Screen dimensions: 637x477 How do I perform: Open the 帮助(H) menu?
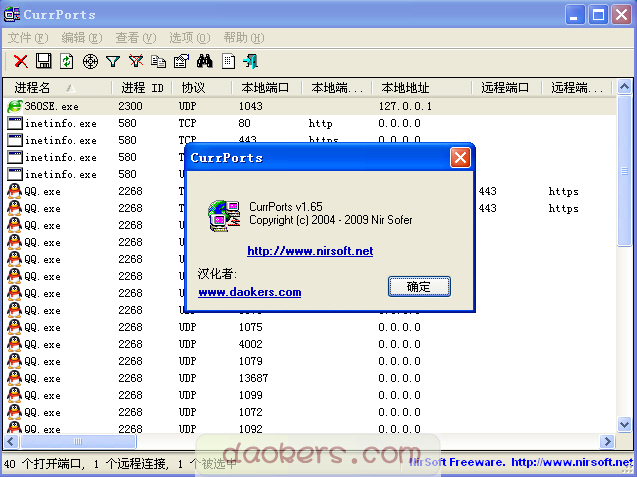244,38
